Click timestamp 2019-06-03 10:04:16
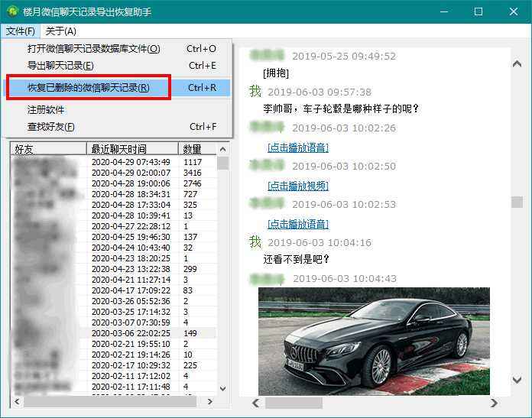532x418 pixels. [x=320, y=242]
